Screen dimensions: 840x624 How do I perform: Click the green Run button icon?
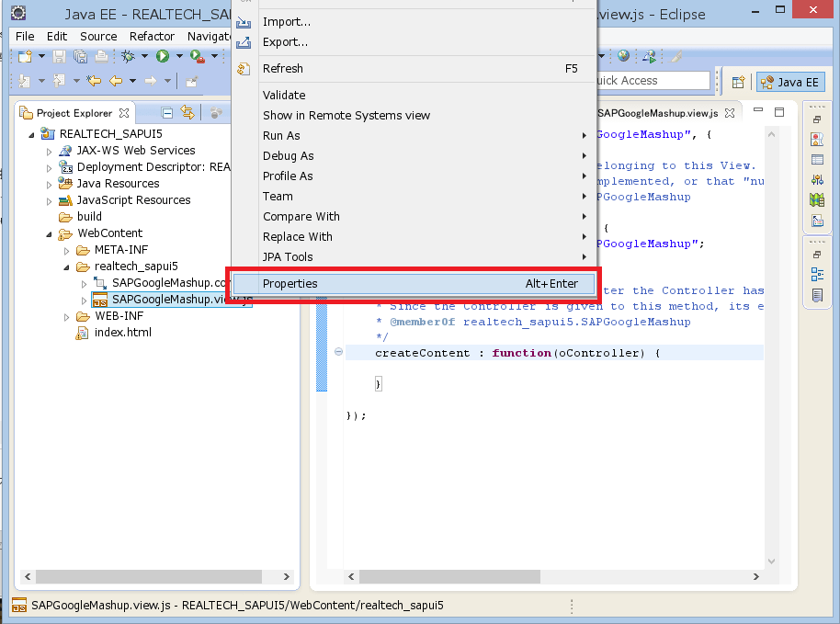coord(163,56)
